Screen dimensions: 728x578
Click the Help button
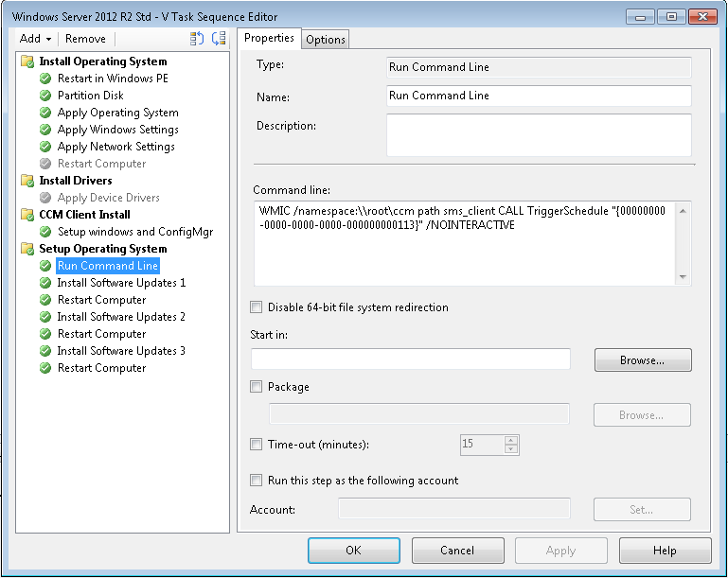tap(665, 551)
